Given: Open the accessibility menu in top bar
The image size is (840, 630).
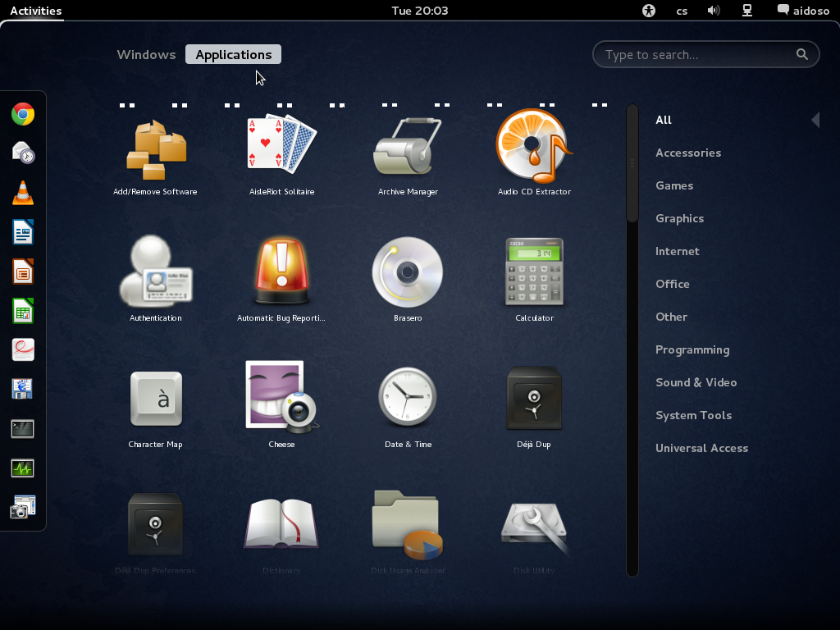Looking at the screenshot, I should [649, 11].
